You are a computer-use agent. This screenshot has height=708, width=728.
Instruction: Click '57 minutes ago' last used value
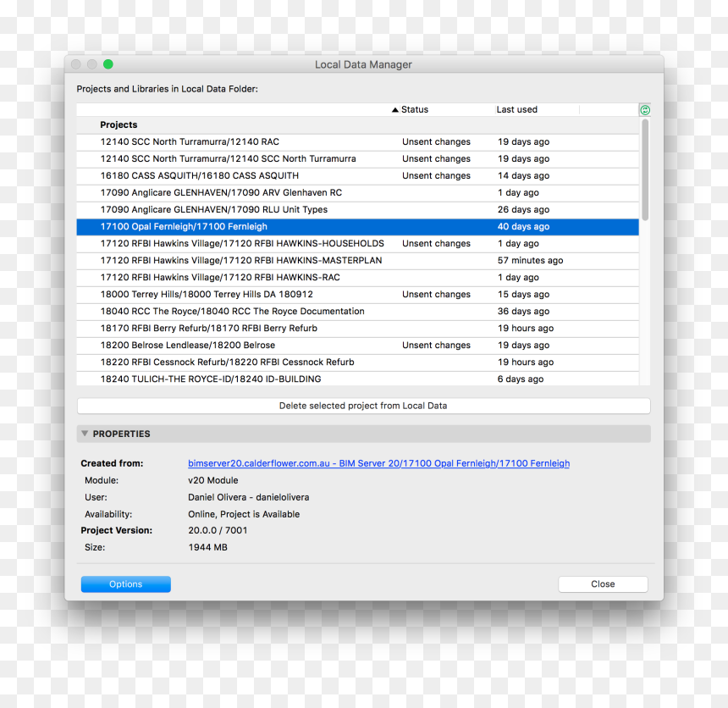[530, 261]
